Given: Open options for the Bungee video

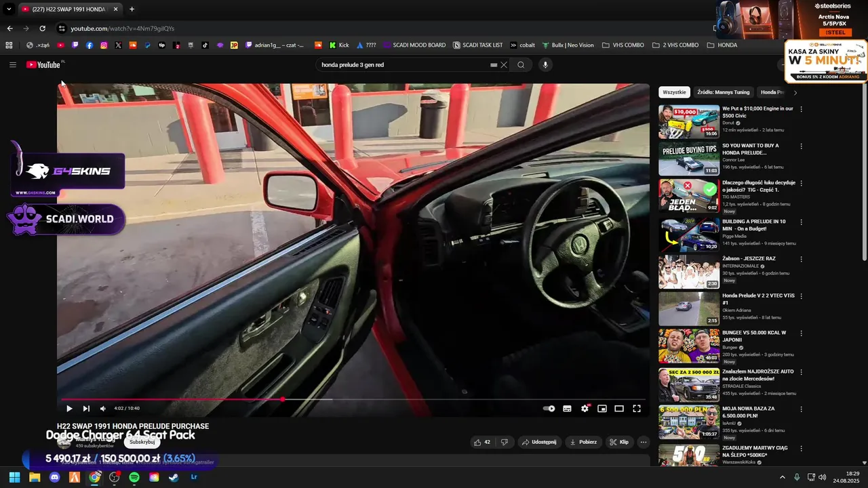Looking at the screenshot, I should point(801,334).
